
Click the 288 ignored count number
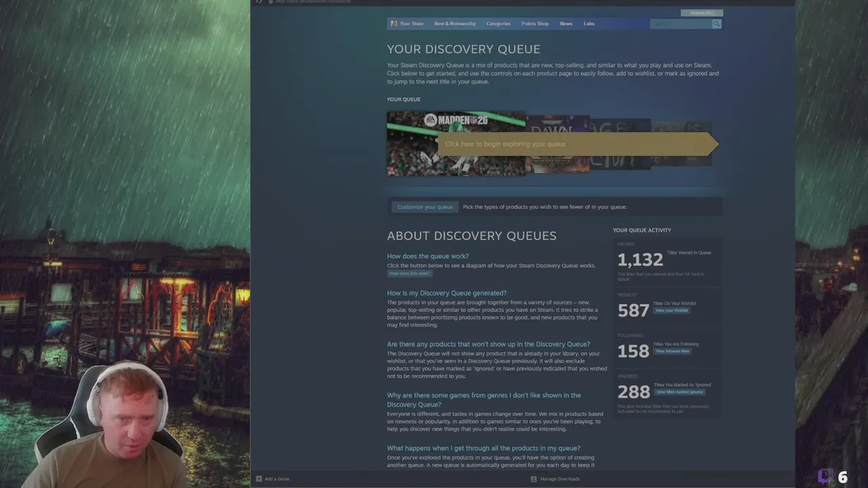click(x=633, y=392)
